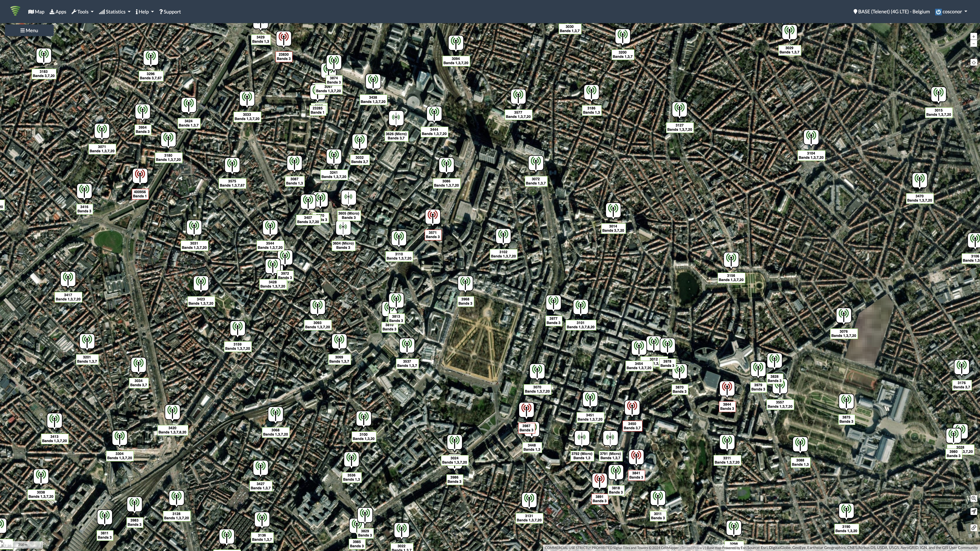Open the Apps page in navbar
Image resolution: width=980 pixels, height=551 pixels.
click(58, 11)
